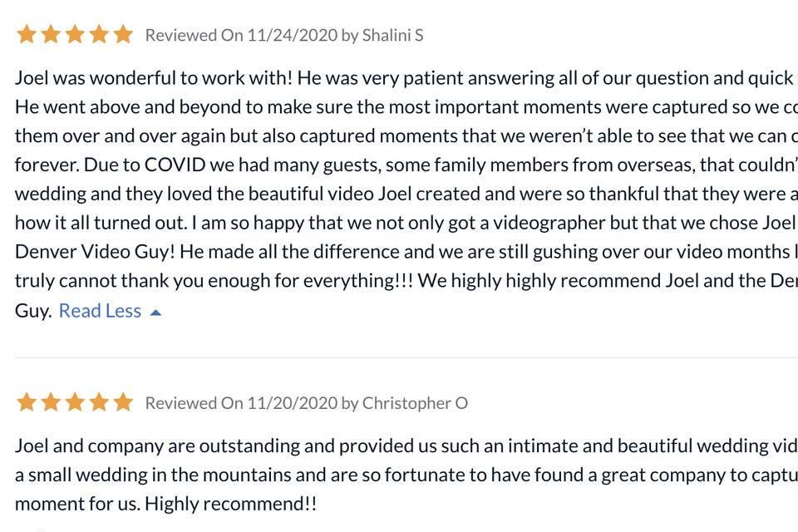Click first star of Shalini S review
This screenshot has width=798, height=532.
pos(27,35)
